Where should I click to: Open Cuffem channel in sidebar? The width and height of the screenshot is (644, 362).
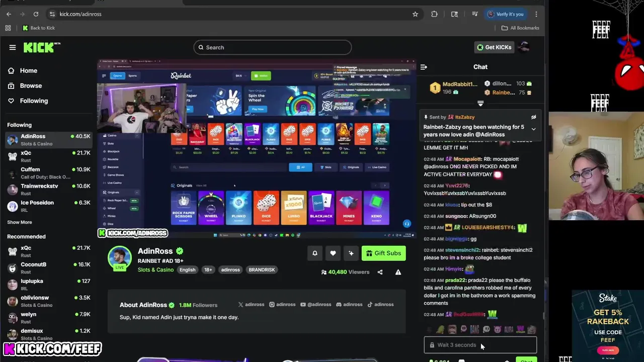pos(49,173)
